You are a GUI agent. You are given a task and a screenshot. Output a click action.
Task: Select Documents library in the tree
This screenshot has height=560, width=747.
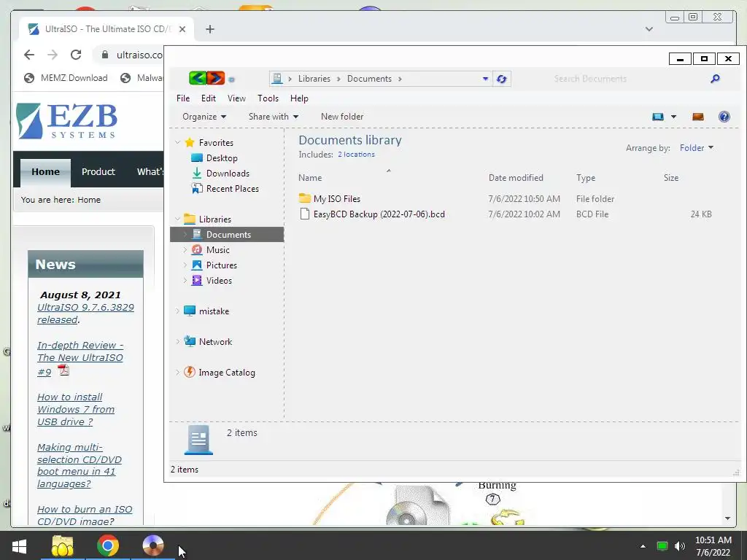pyautogui.click(x=227, y=234)
